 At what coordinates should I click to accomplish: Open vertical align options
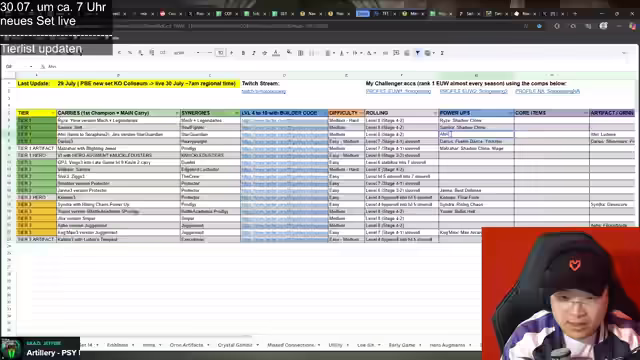(x=343, y=53)
